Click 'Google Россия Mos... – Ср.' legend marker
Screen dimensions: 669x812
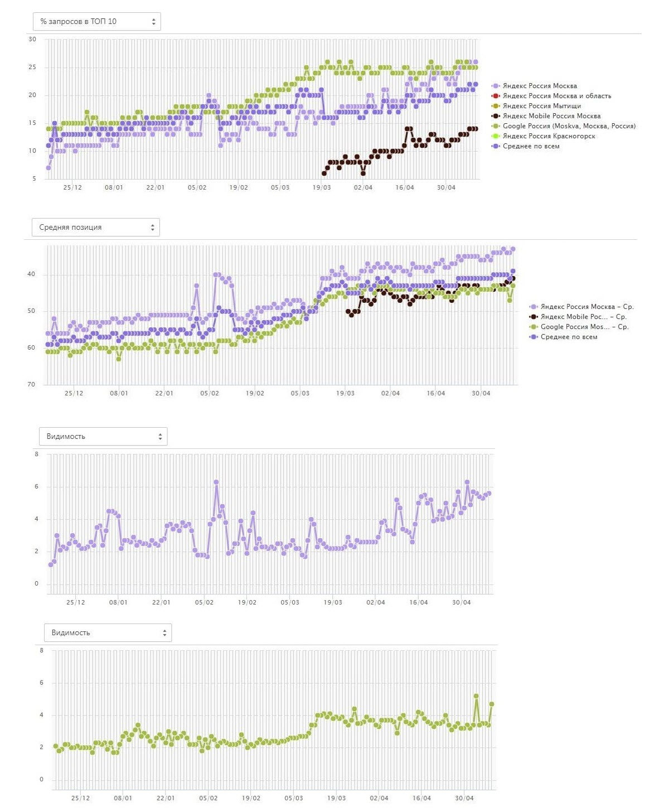534,327
